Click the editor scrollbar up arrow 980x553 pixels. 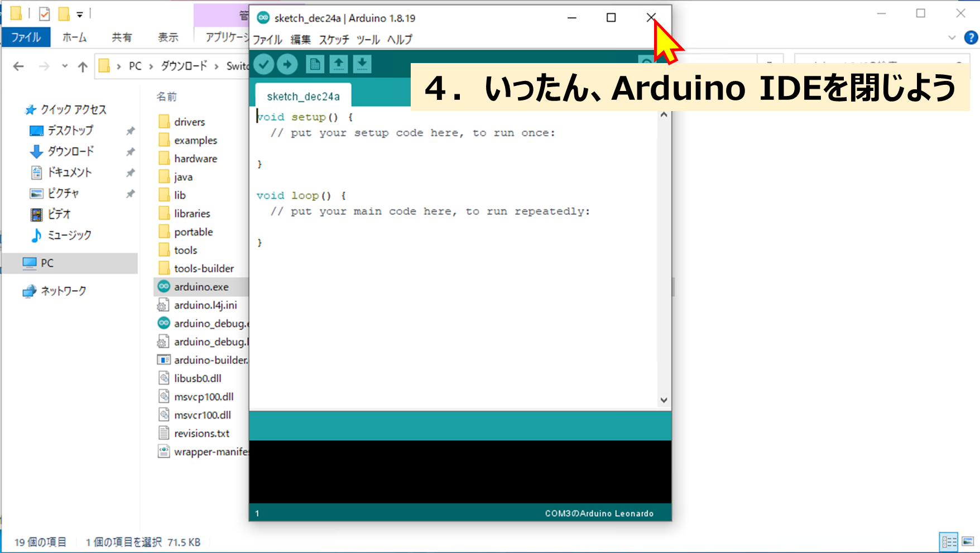click(664, 114)
